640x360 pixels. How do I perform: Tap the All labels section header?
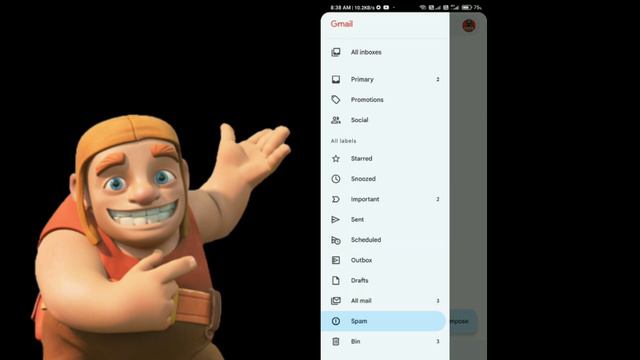(343, 141)
